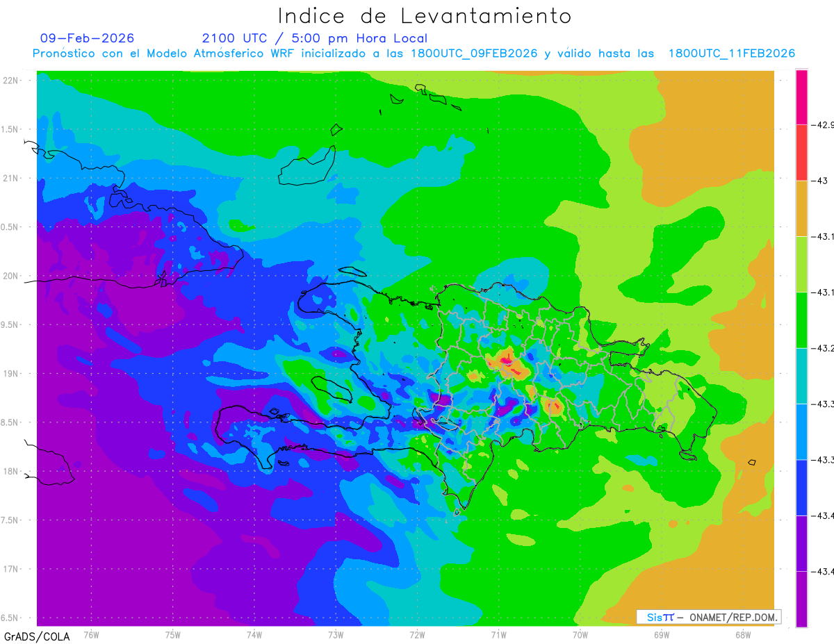Pick the bright green swatch in the color bar
Image resolution: width=834 pixels, height=644 pixels.
click(x=801, y=320)
